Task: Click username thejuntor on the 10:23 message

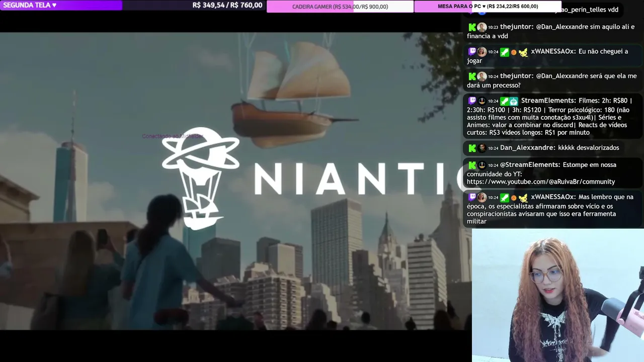Action: pos(516,27)
